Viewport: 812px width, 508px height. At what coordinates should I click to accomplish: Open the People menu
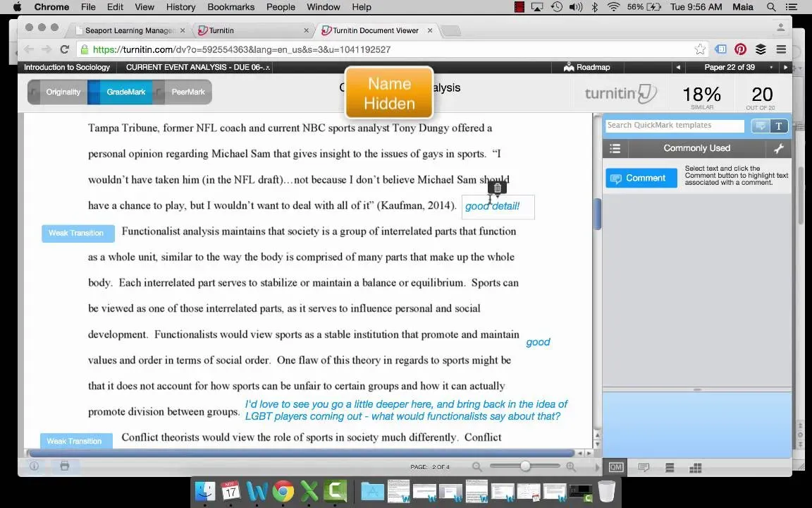point(281,7)
